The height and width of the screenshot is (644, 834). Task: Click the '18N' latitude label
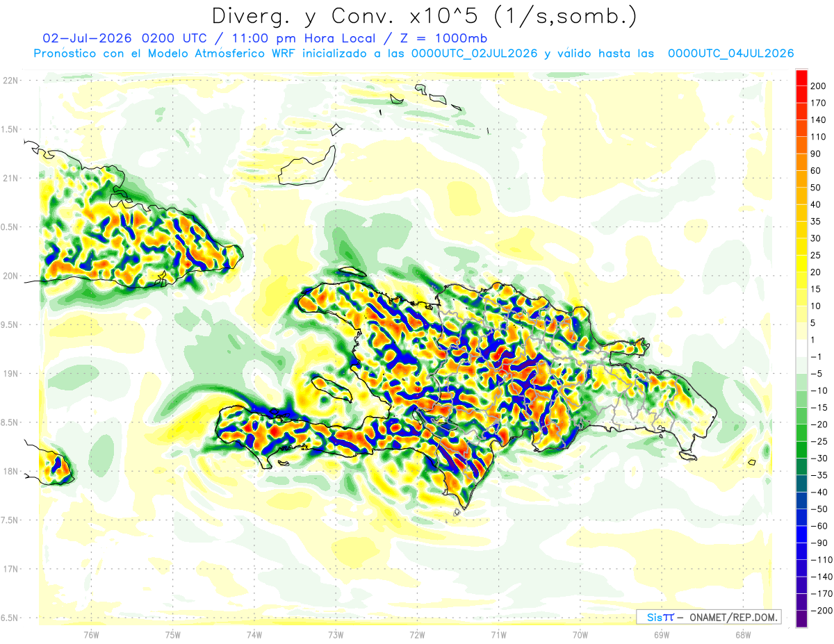pos(10,472)
